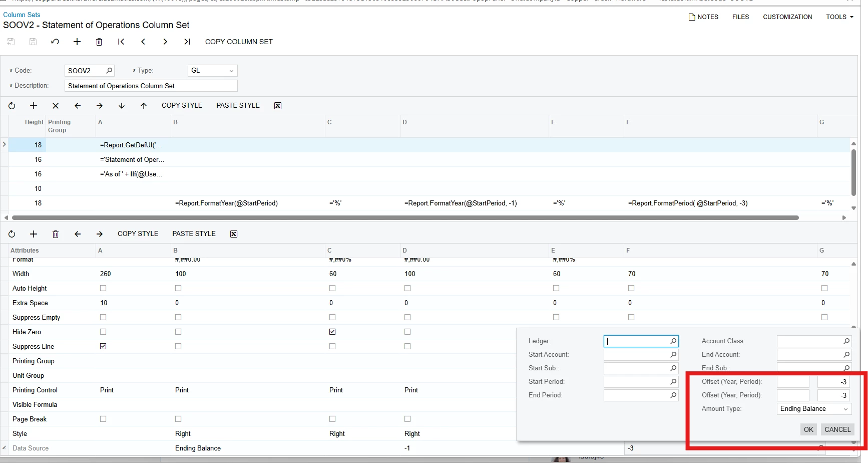Open the Account Class lookup magnifier
The height and width of the screenshot is (463, 868).
pos(846,341)
